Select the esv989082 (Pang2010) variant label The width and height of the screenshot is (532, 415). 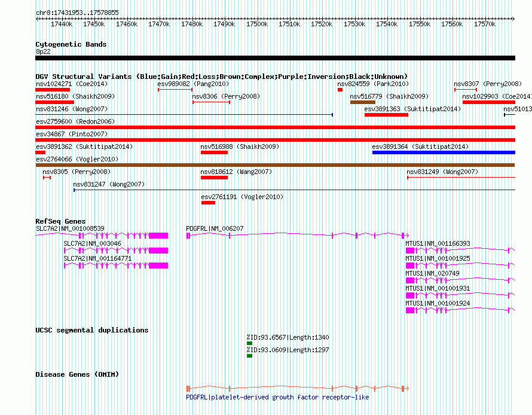click(193, 84)
